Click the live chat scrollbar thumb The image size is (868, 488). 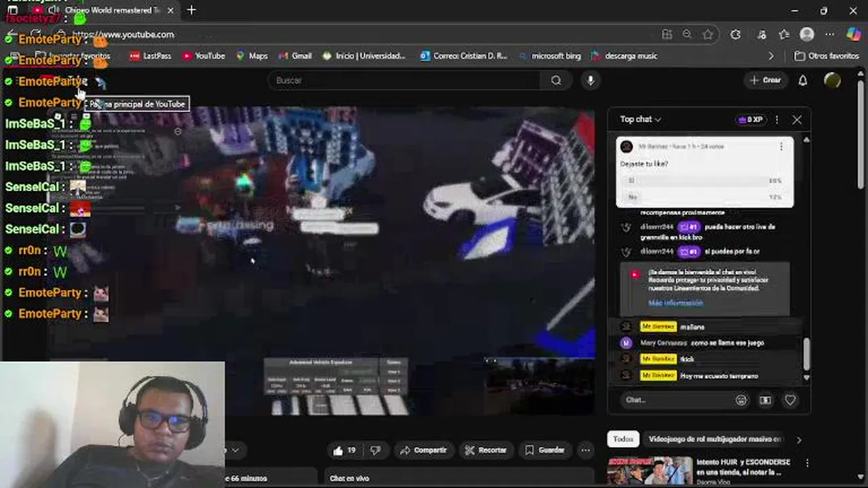point(806,354)
